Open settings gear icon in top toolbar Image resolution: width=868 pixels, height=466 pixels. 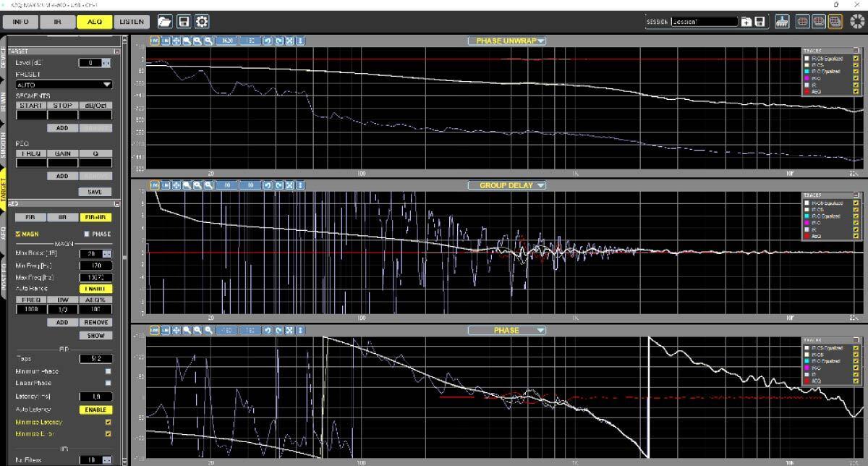[202, 22]
